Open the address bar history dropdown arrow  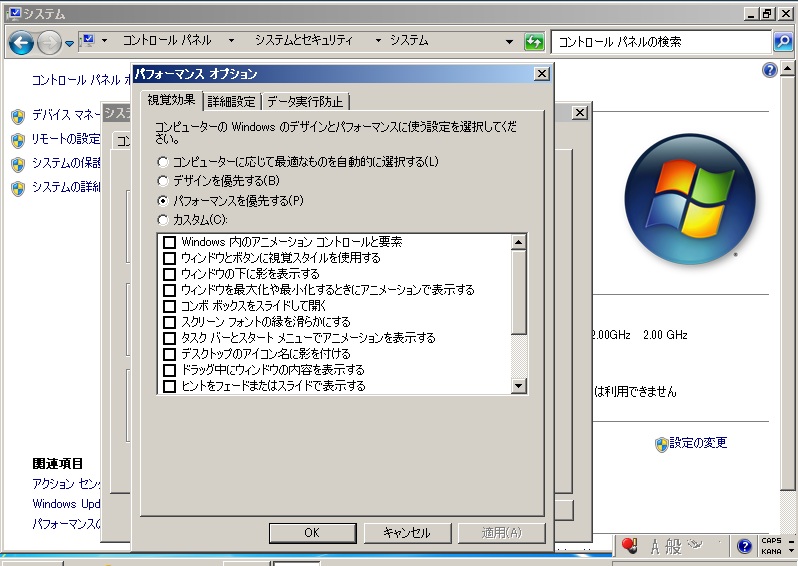[510, 41]
